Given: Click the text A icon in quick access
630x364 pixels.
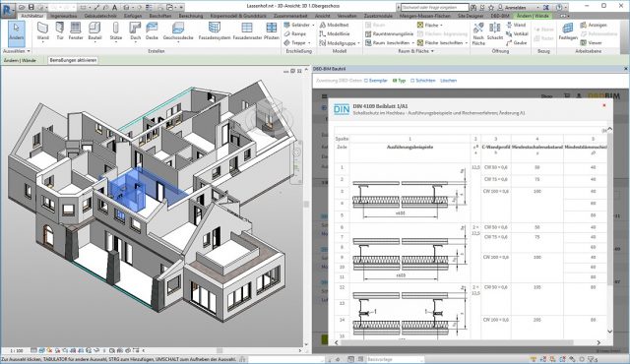Looking at the screenshot, I should pos(114,7).
